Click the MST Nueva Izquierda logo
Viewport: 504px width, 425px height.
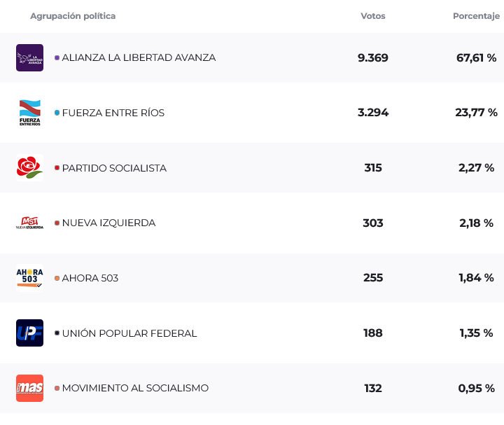click(29, 223)
